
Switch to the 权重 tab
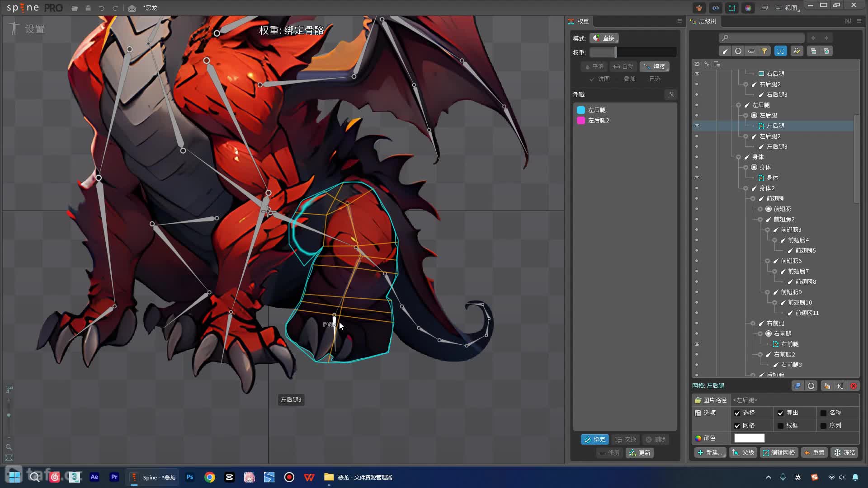pos(579,21)
